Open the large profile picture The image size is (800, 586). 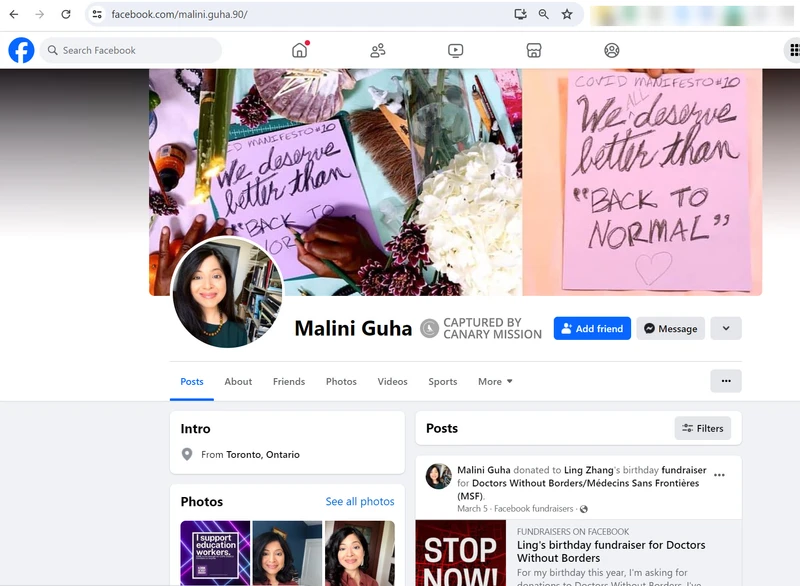227,293
